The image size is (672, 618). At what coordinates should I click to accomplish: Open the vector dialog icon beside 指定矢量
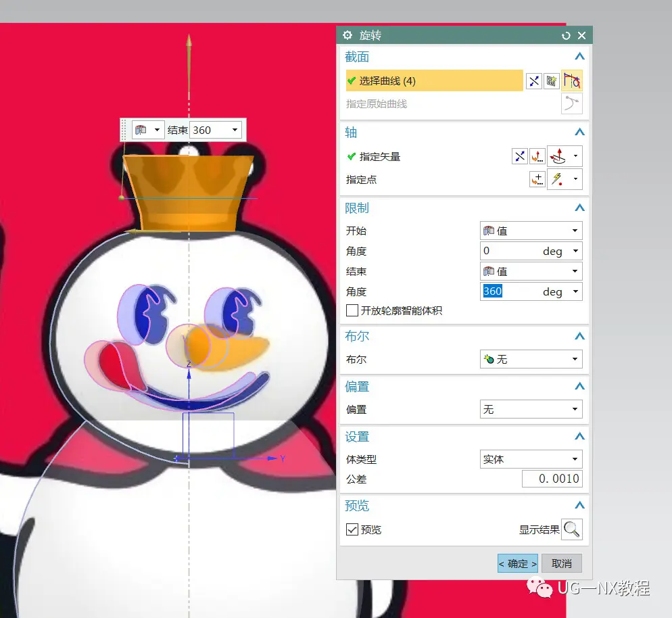(x=537, y=156)
